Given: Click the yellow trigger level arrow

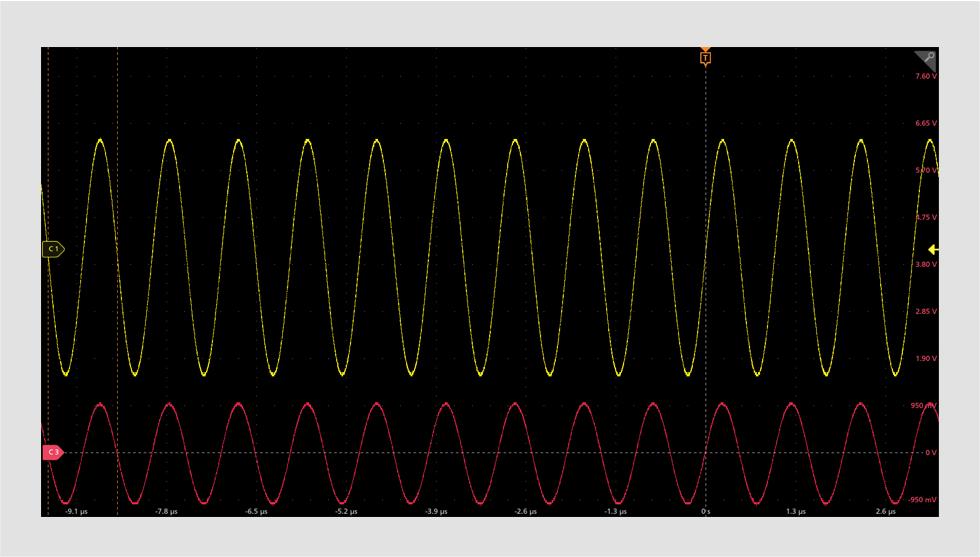Looking at the screenshot, I should [x=932, y=249].
